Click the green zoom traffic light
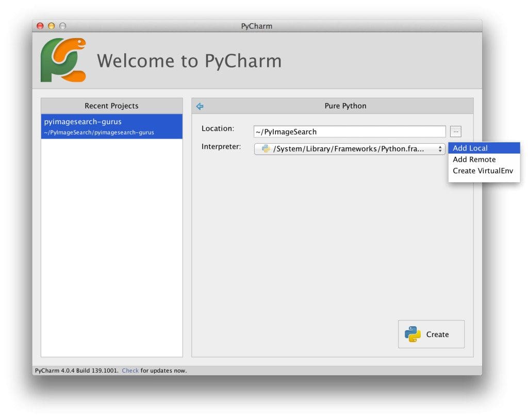Image resolution: width=528 pixels, height=420 pixels. coord(62,26)
